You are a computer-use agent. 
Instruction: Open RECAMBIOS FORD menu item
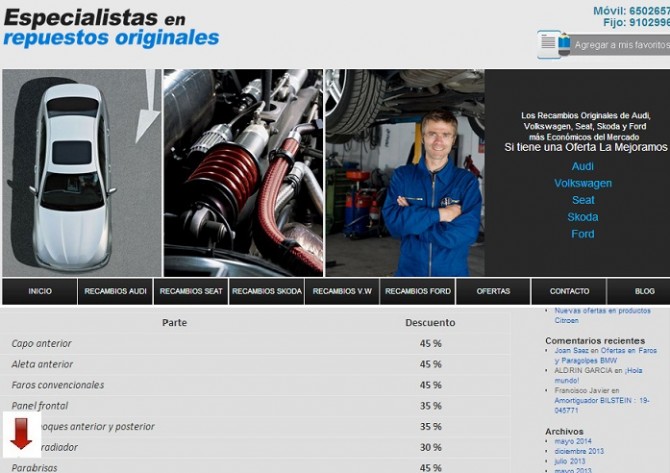(417, 291)
